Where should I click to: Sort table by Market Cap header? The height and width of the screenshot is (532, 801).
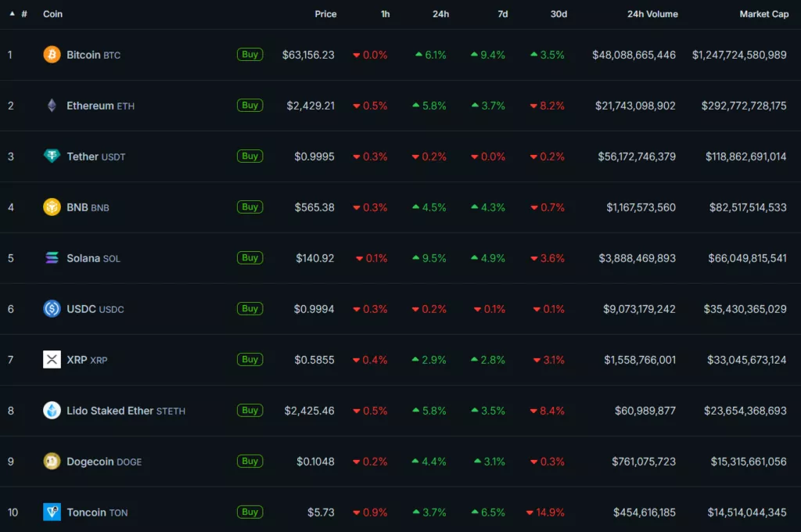point(763,14)
